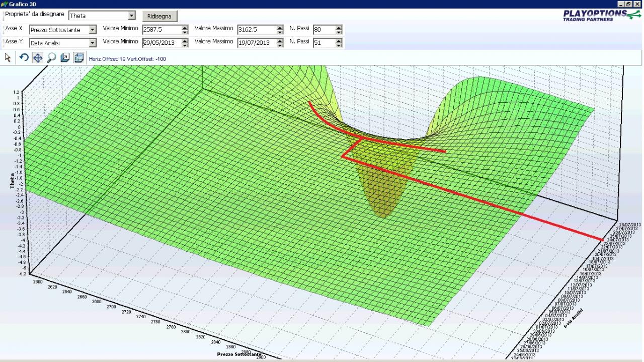Click the Asse Y Valore Minimo date field
The image size is (644, 362).
tap(162, 43)
